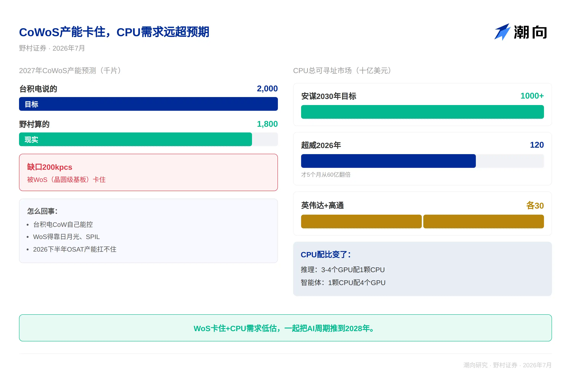571x392 pixels.
Task: Click the note "才5个月从60亿翻倍"
Action: [x=326, y=175]
